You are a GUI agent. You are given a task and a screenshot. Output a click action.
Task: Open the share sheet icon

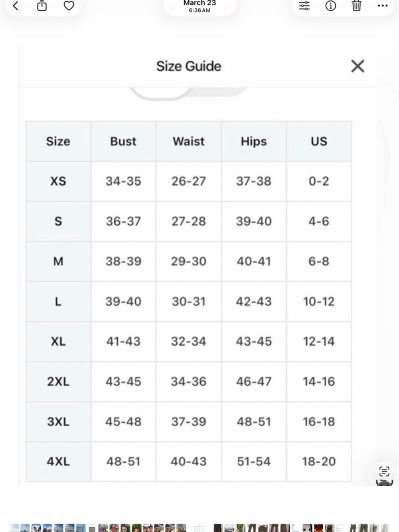coord(42,6)
